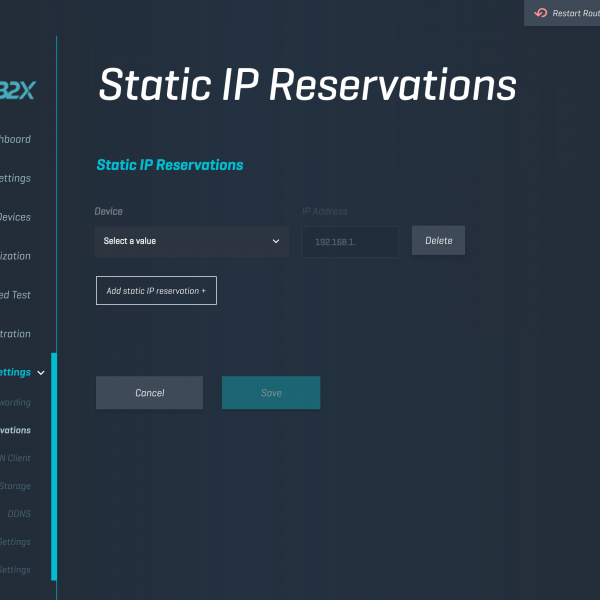Open the Device 'Select a value' dropdown
The image size is (600, 600).
(190, 241)
